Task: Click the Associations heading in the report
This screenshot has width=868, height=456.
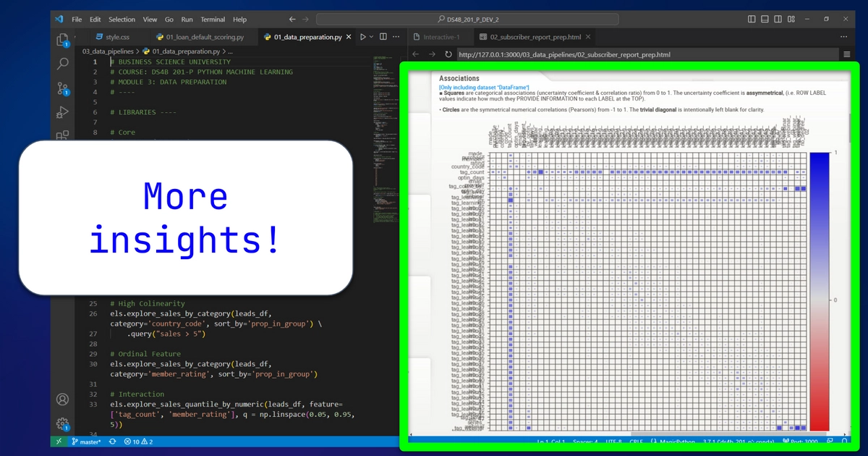Action: point(459,78)
